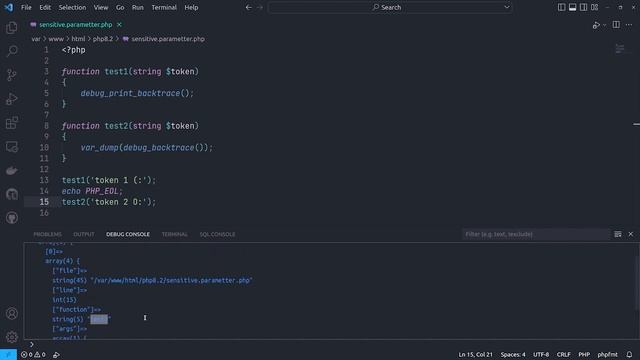Image resolution: width=640 pixels, height=360 pixels.
Task: Navigate forward with the arrow
Action: coord(260,7)
